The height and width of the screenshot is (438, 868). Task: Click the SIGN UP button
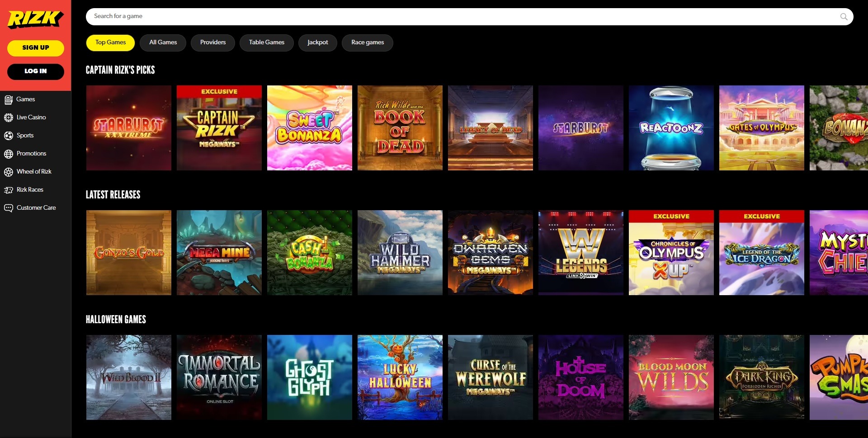click(36, 48)
